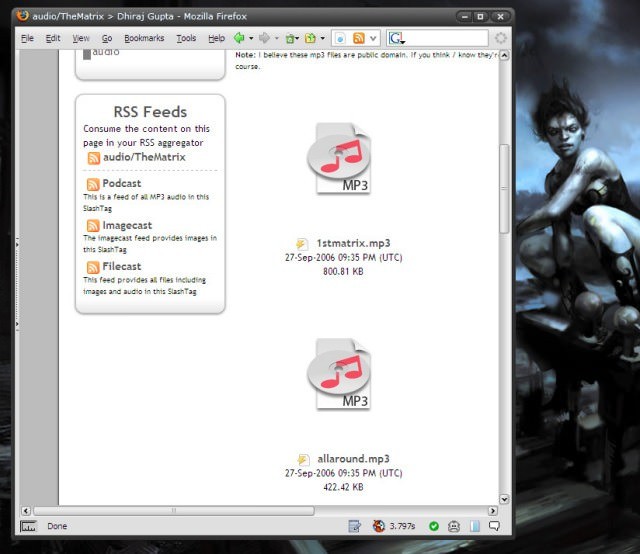Open the Help menu
The width and height of the screenshot is (640, 554).
point(216,38)
